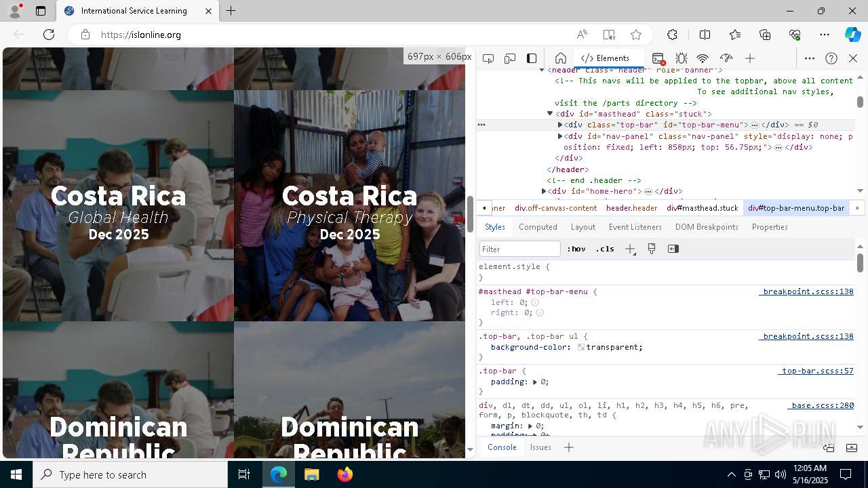Image resolution: width=868 pixels, height=488 pixels.
Task: Select div.off-canvas-content breadcrumb item
Action: (x=555, y=208)
